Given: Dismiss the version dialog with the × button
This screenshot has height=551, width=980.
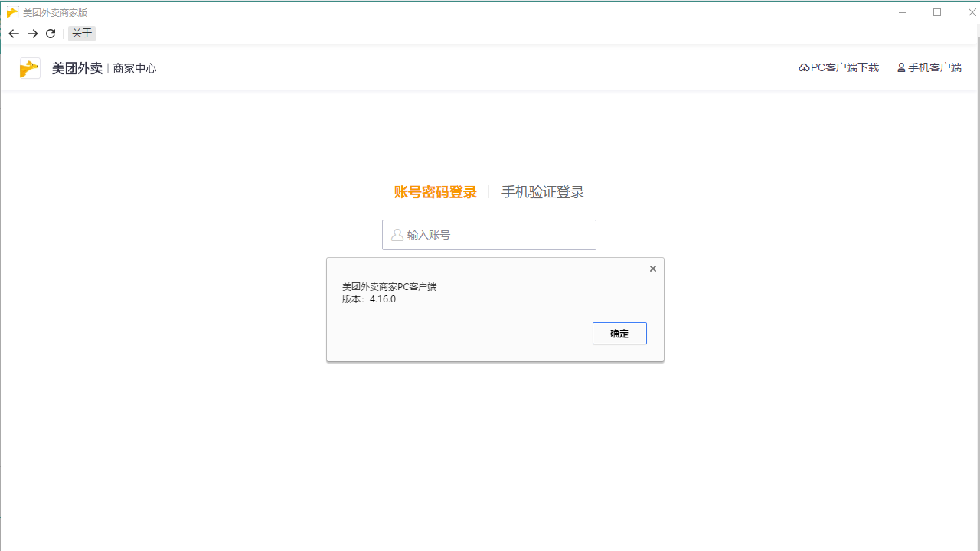Looking at the screenshot, I should (x=652, y=268).
